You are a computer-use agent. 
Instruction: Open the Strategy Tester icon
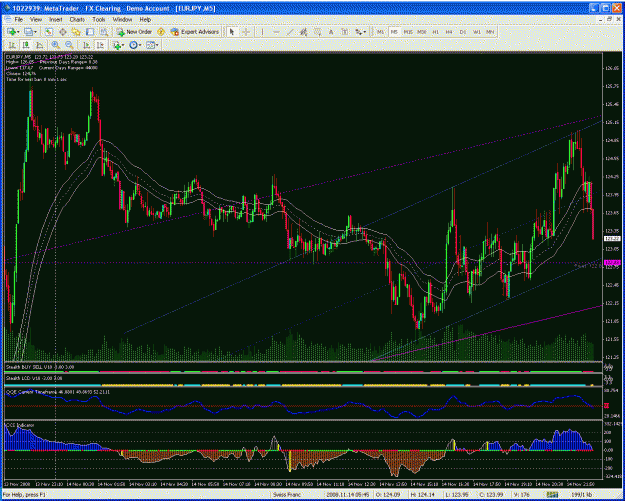104,32
